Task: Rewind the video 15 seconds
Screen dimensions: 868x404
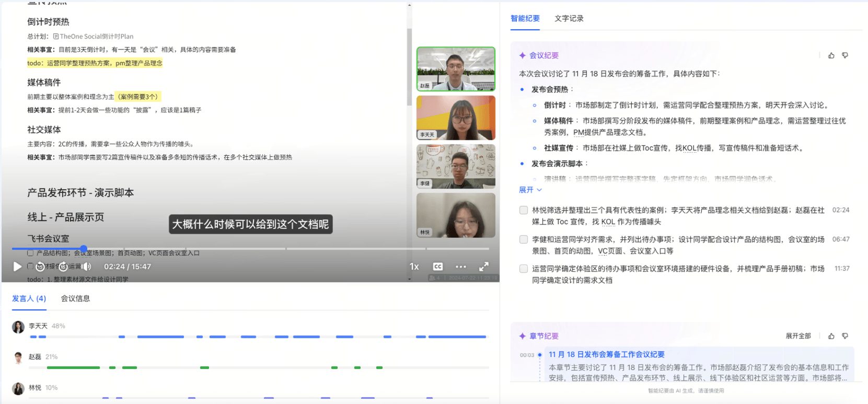Action: click(40, 267)
